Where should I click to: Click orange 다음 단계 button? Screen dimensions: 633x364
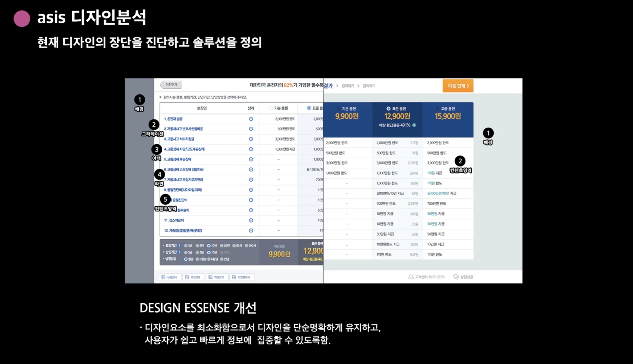pyautogui.click(x=458, y=86)
